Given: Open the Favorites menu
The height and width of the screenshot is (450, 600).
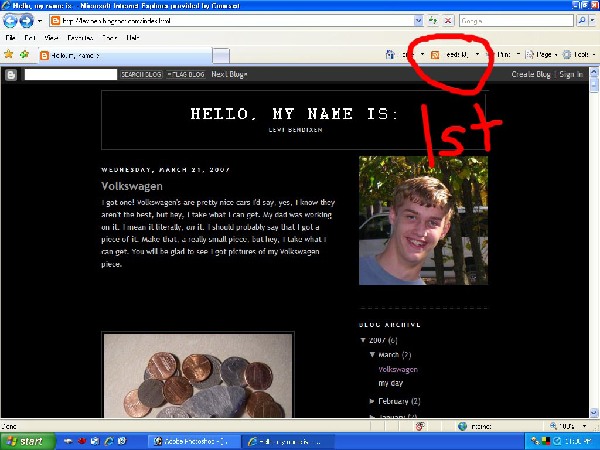Looking at the screenshot, I should [80, 38].
